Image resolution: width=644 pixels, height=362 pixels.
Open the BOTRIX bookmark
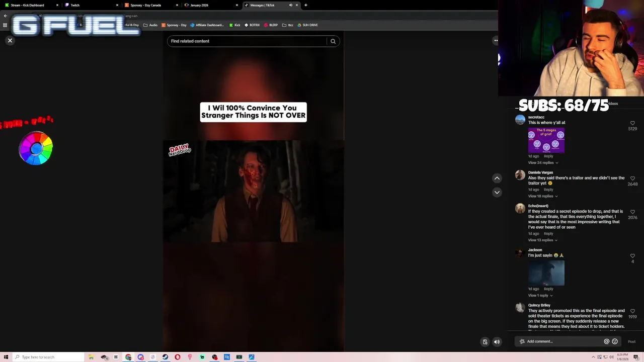pos(252,25)
